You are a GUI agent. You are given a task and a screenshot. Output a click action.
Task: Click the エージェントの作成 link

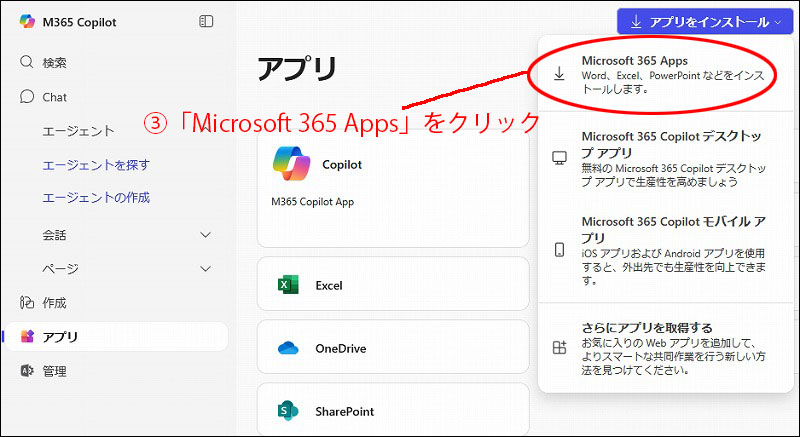[x=96, y=197]
